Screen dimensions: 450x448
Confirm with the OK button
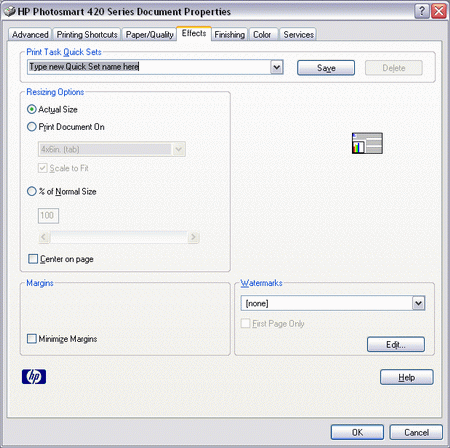(357, 432)
